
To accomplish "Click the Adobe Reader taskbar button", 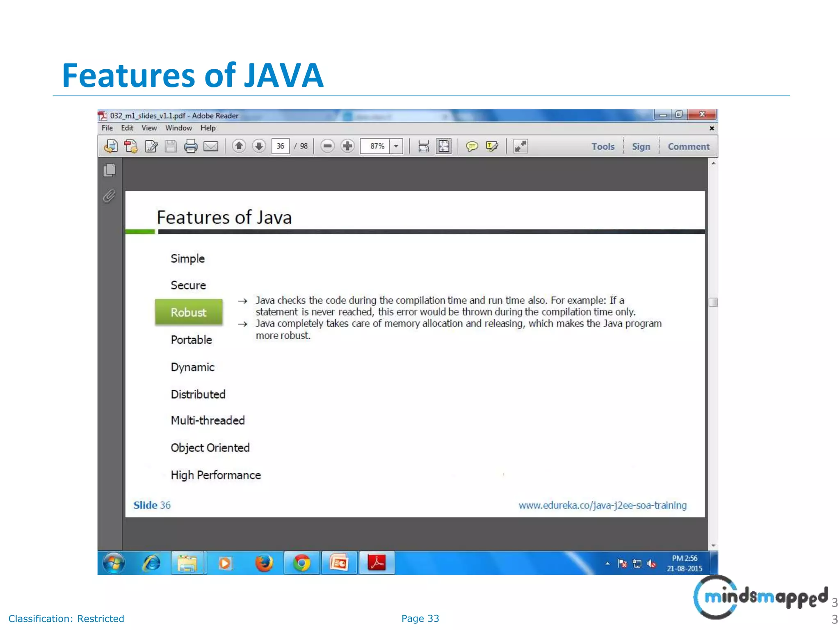I will pyautogui.click(x=377, y=563).
